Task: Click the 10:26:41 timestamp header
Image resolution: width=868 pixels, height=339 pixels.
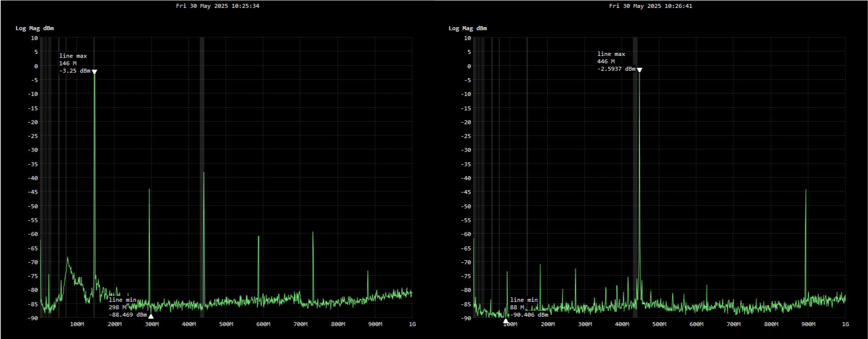Action: tap(651, 6)
